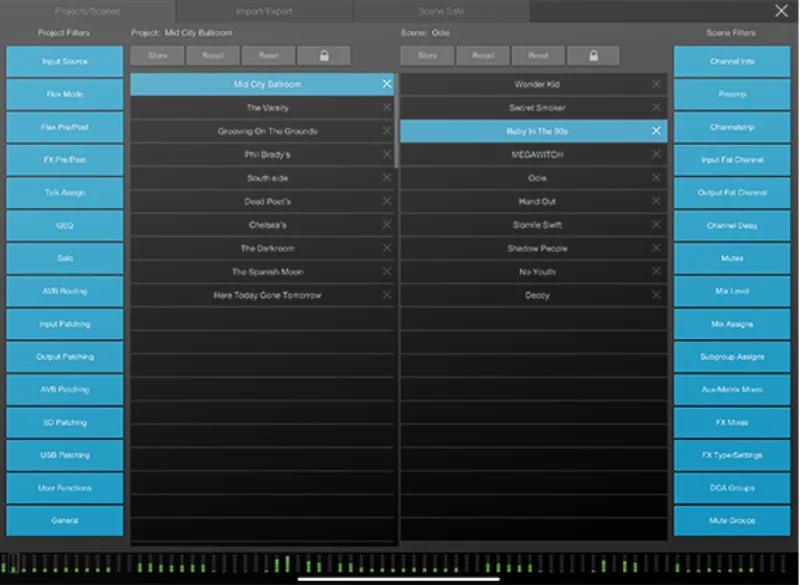
Task: Open the Scene Safe tab
Action: pos(441,11)
